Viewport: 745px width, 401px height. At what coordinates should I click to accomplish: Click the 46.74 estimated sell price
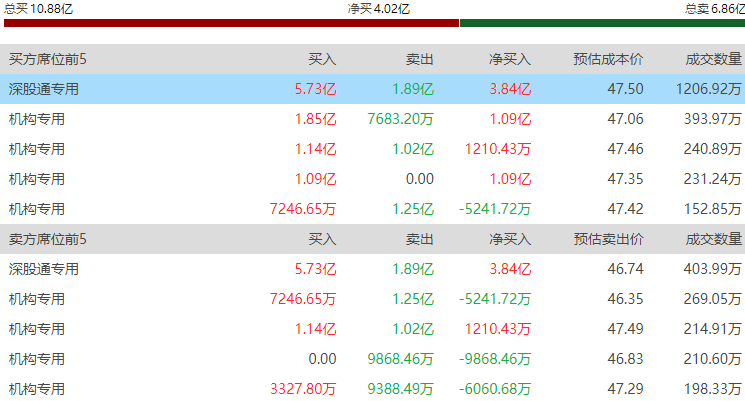(x=625, y=269)
